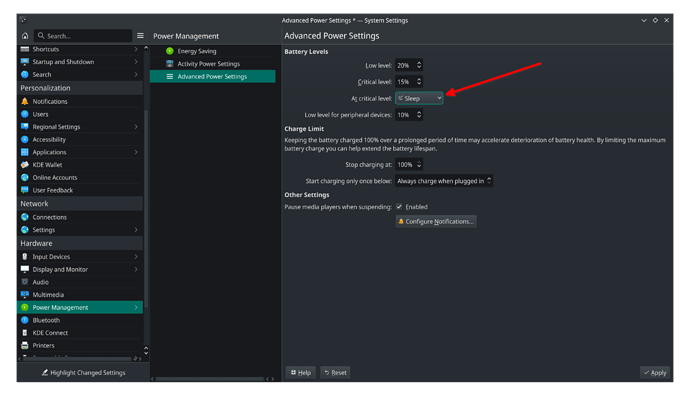This screenshot has height=402, width=690.
Task: Adjust the Stop charging at 100% spinbox arrows
Action: pos(419,164)
